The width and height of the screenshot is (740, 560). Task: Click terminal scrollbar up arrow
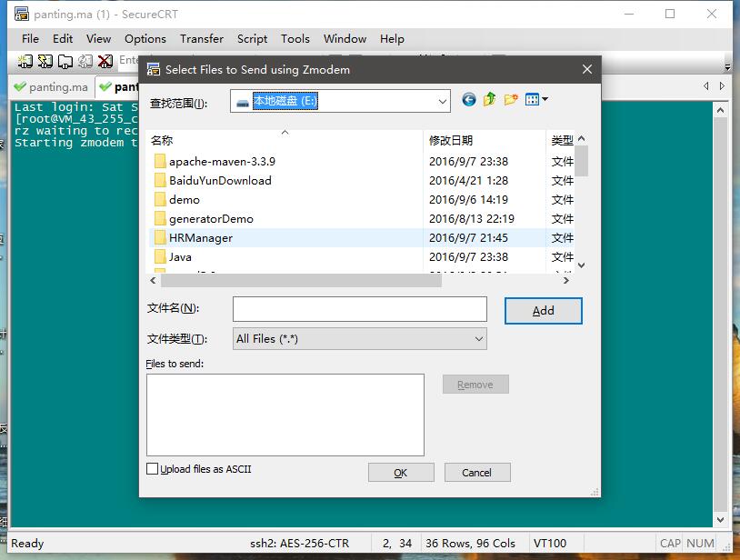click(x=720, y=110)
